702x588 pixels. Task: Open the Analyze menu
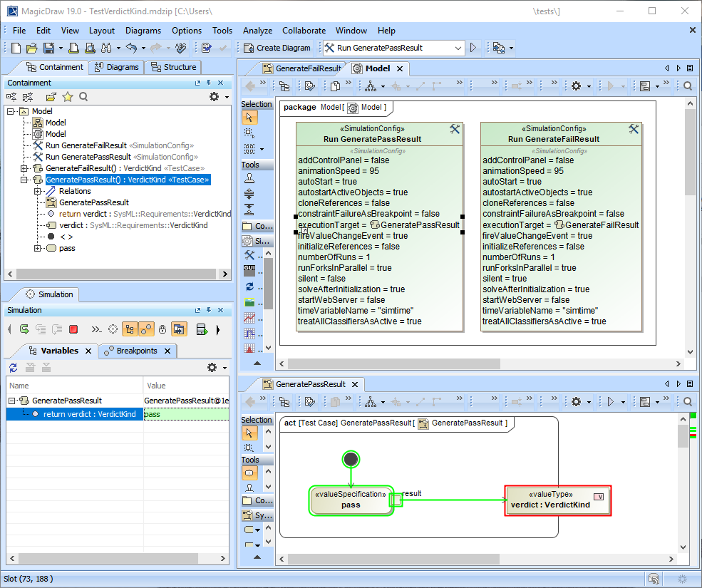coord(257,31)
